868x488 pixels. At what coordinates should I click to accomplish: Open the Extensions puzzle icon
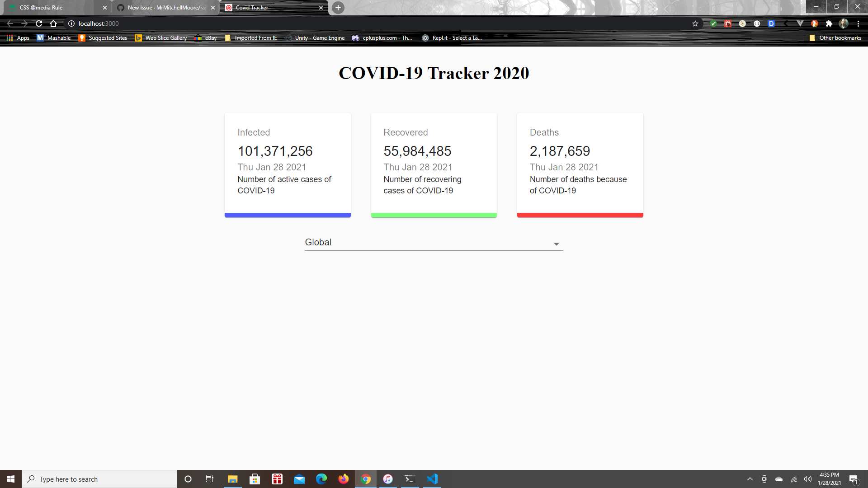coord(829,23)
